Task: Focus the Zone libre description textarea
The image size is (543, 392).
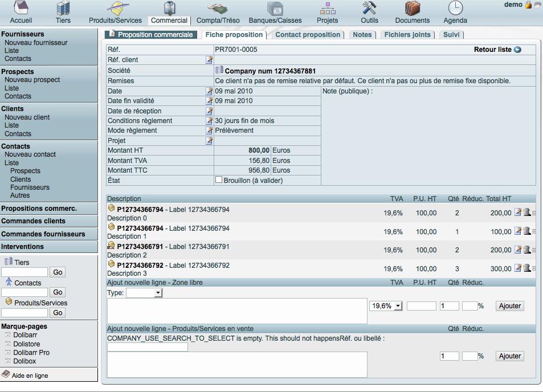Action: click(x=237, y=311)
